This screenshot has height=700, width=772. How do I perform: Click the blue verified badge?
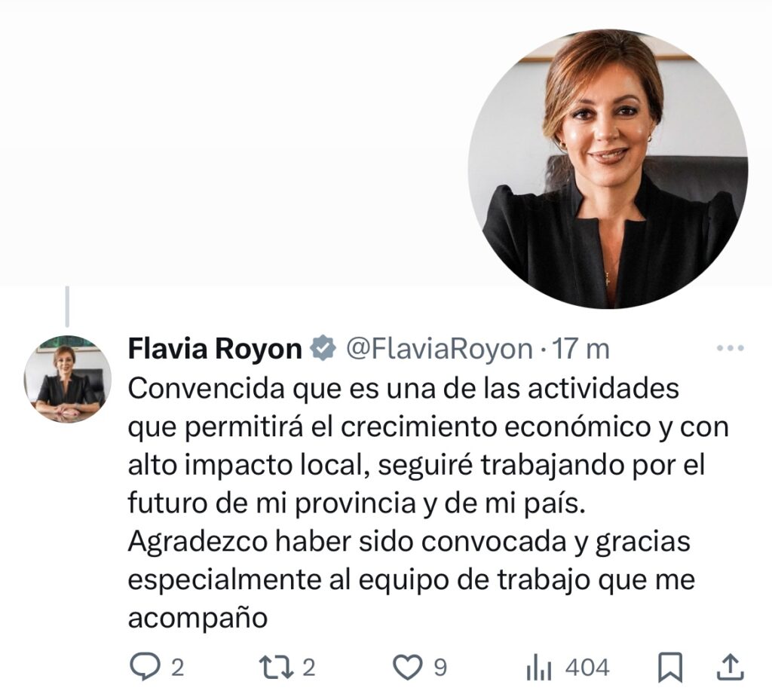323,348
